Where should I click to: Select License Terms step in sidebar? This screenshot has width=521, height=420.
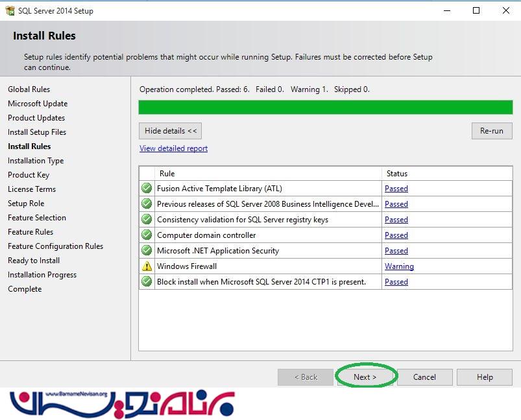[x=32, y=189]
